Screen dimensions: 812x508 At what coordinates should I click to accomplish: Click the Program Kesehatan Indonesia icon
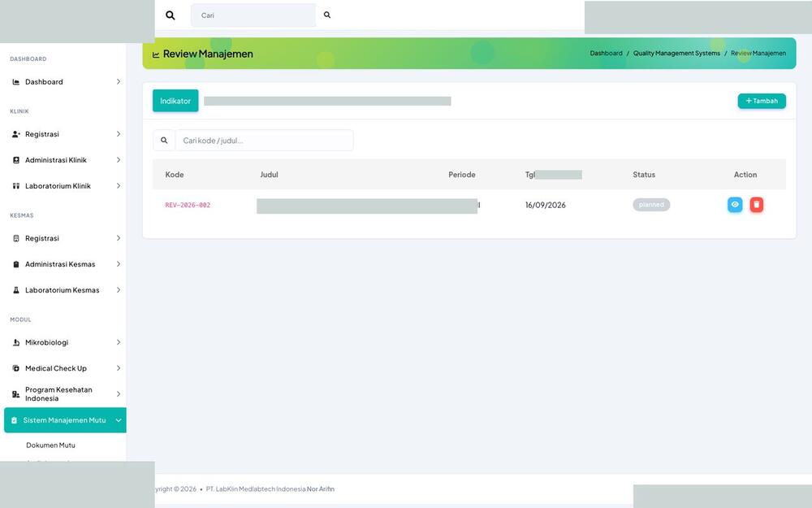coord(16,394)
